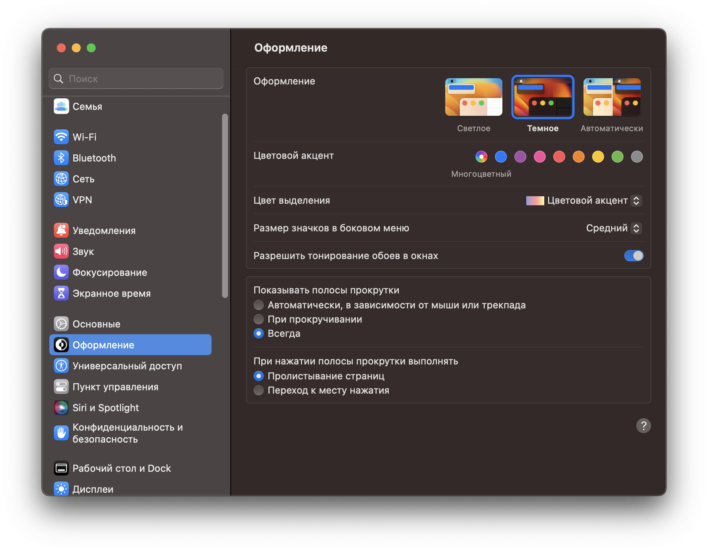The image size is (708, 551).
Task: Select the Звук speaker icon
Action: (61, 251)
